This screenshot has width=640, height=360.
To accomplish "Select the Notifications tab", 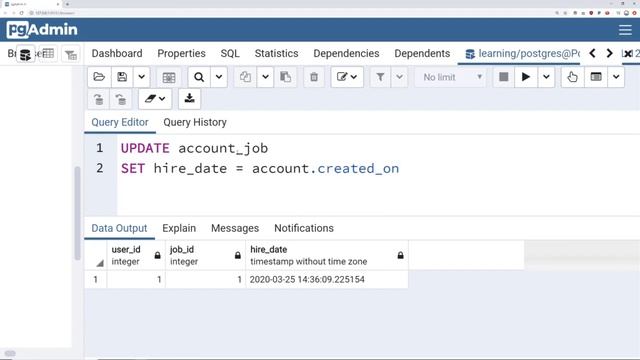I will coord(304,228).
